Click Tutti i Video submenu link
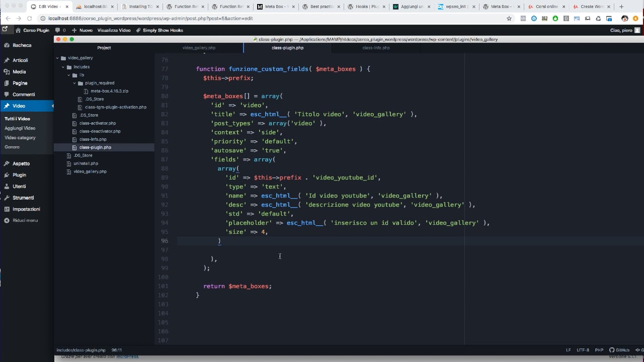 coord(18,119)
